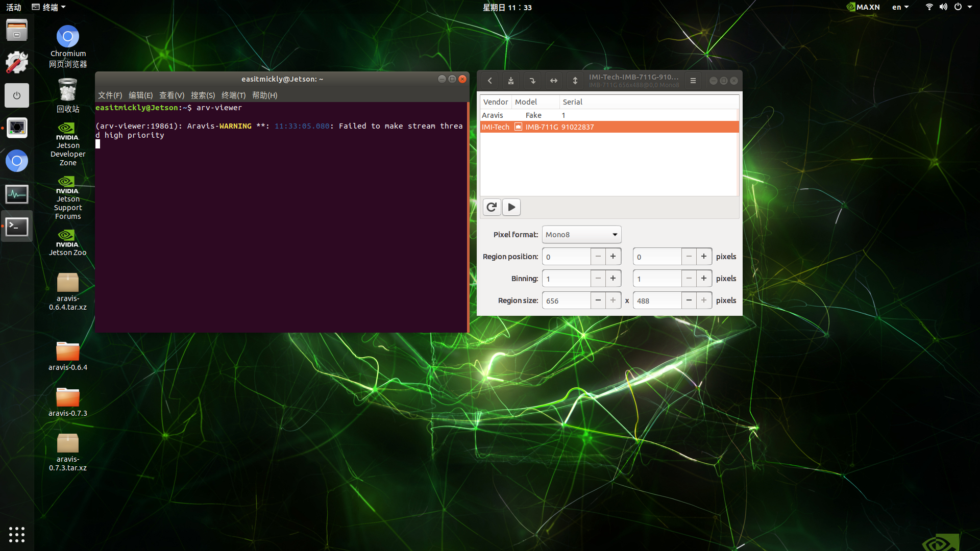Open the en input language dropdown

(900, 7)
